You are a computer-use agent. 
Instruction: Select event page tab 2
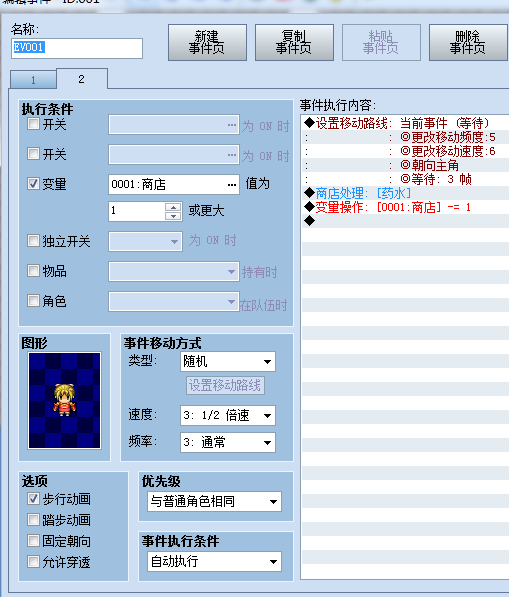point(81,79)
